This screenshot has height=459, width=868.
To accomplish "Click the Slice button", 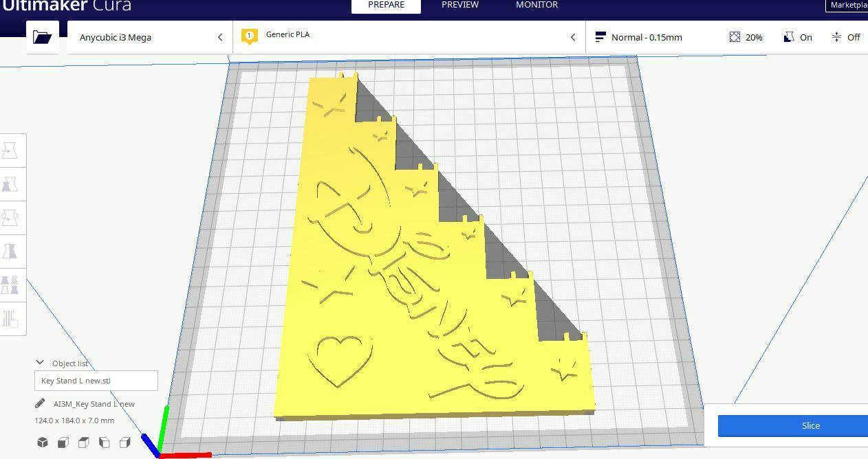I will point(793,425).
